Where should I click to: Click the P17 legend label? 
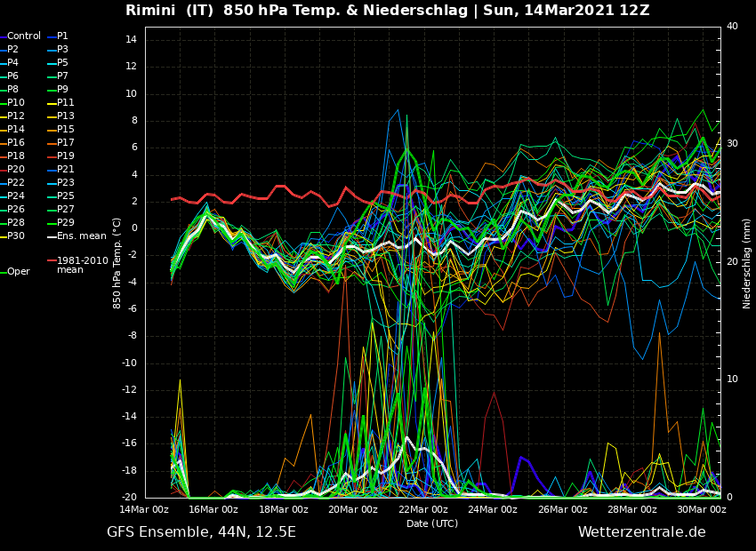click(66, 142)
